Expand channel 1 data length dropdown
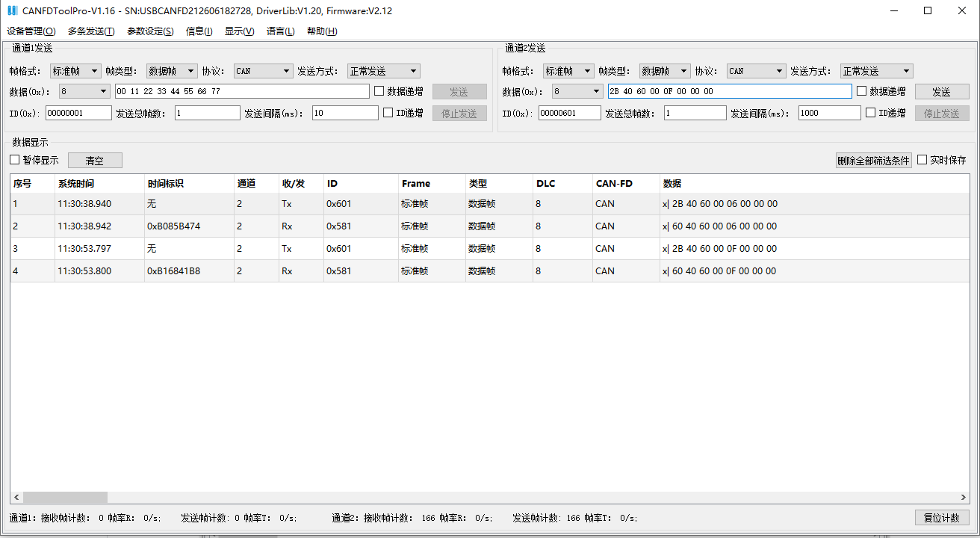This screenshot has height=538, width=980. tap(85, 91)
